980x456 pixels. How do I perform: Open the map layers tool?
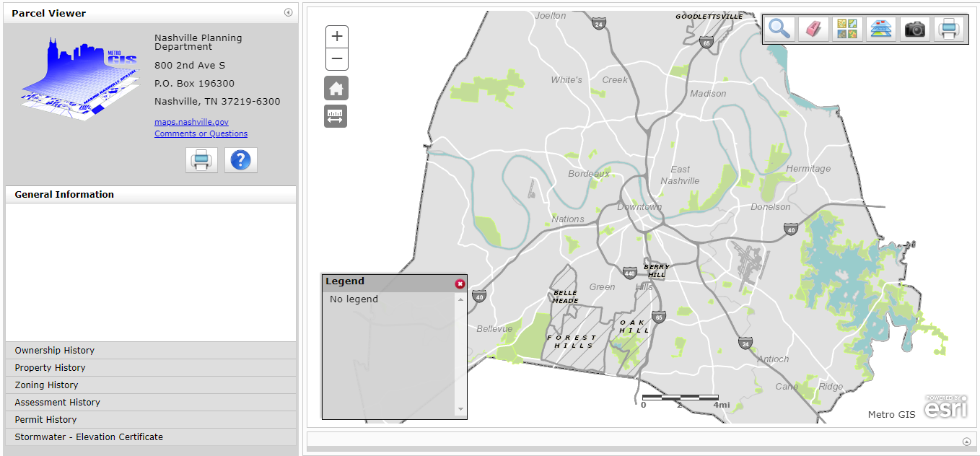point(880,29)
